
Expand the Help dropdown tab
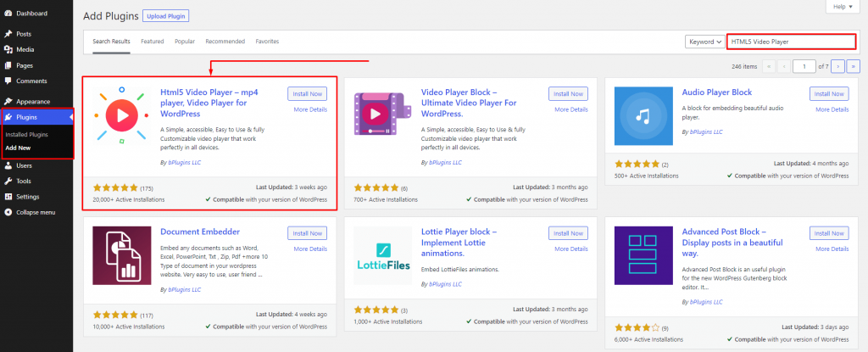(843, 7)
